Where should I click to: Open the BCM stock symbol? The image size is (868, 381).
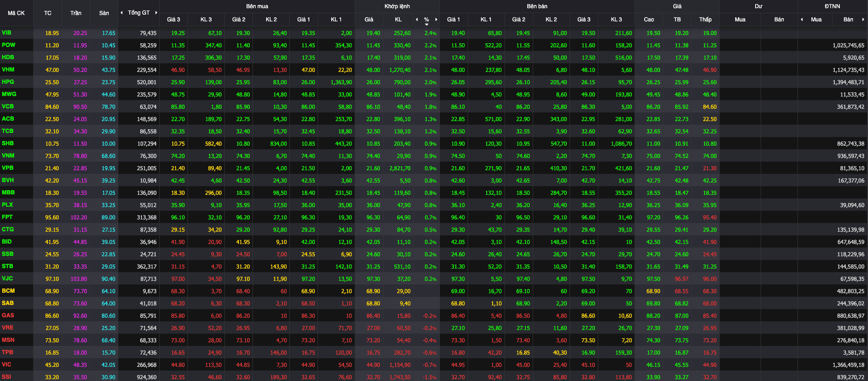coord(8,291)
